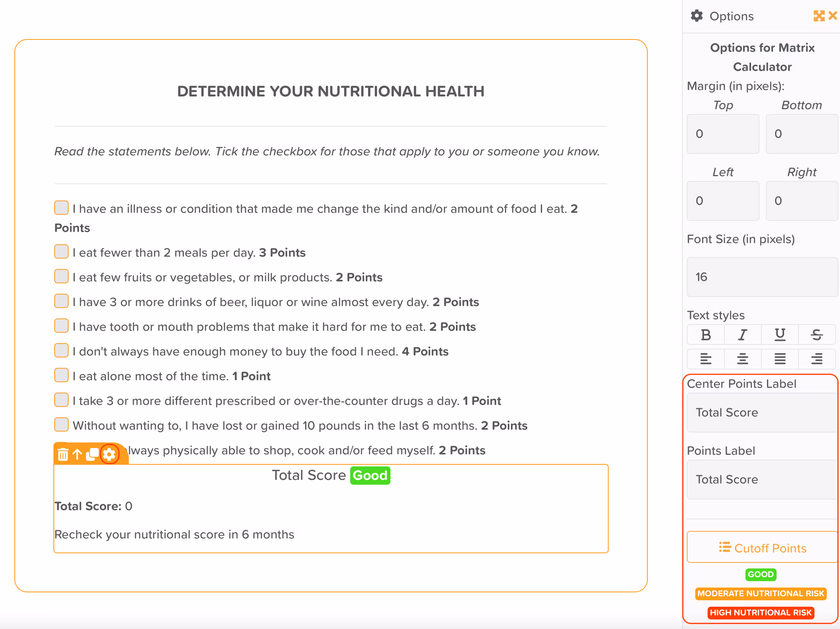The image size is (840, 629).
Task: Click the Top margin input field
Action: [723, 134]
